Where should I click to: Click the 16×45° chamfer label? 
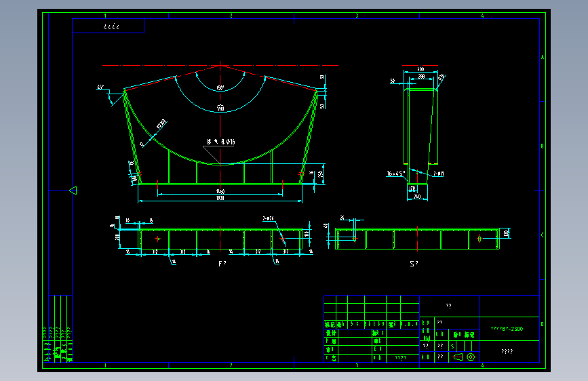pyautogui.click(x=396, y=174)
